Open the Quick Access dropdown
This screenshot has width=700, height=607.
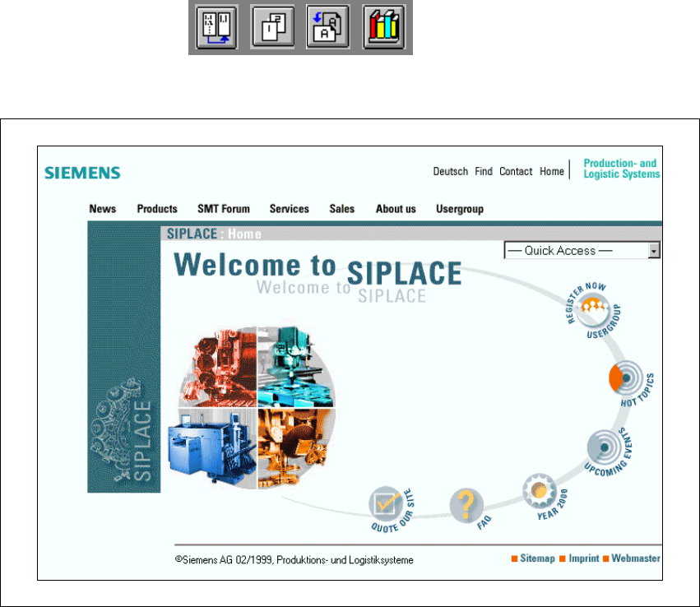[582, 250]
